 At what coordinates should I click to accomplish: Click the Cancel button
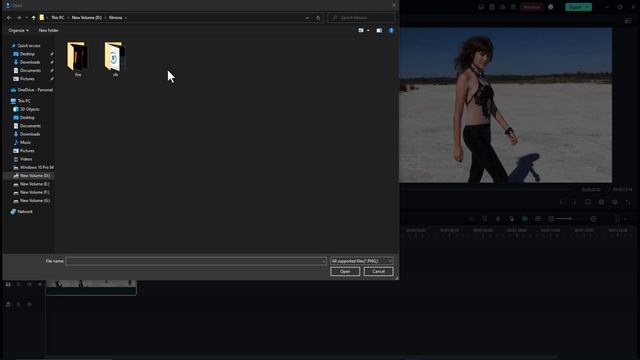click(x=378, y=272)
